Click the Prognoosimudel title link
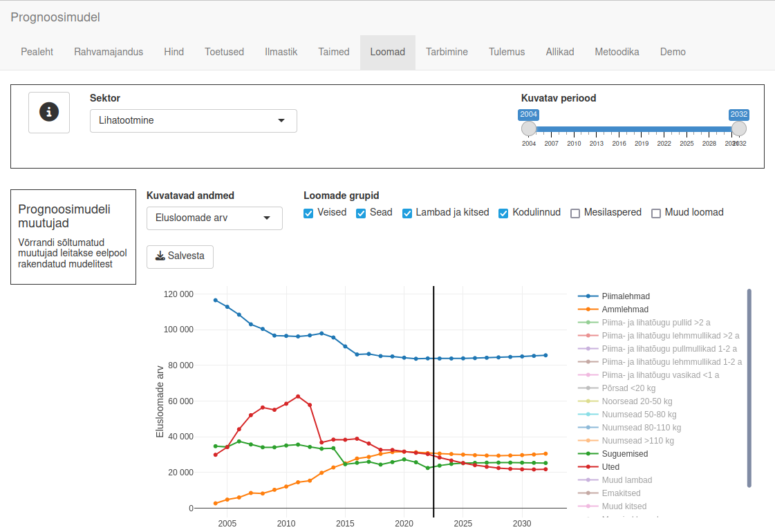 click(55, 17)
